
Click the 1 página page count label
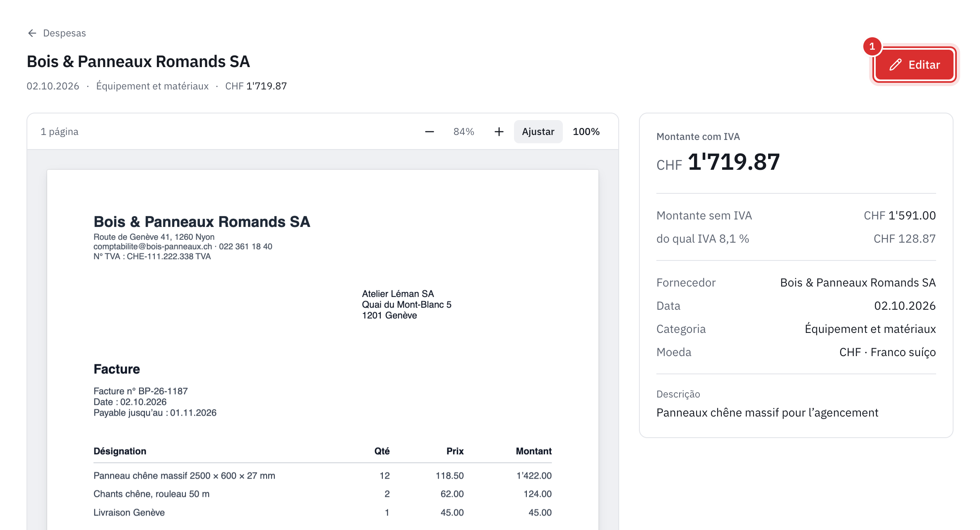(60, 132)
